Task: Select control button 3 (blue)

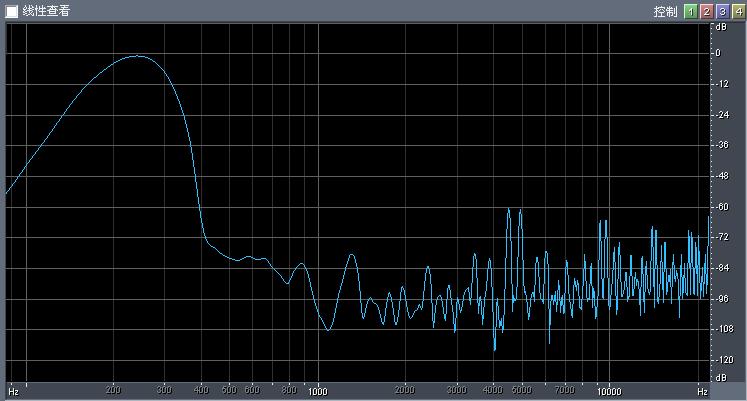Action: pos(723,11)
